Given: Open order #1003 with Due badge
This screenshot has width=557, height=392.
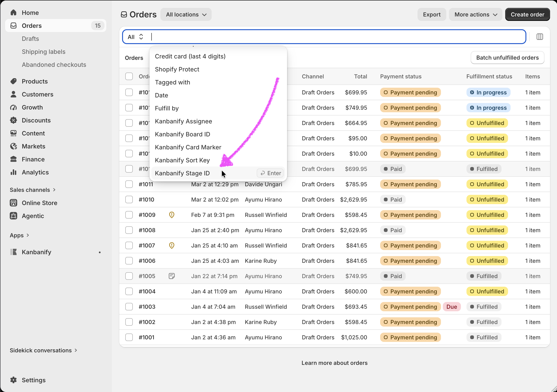Looking at the screenshot, I should pyautogui.click(x=147, y=307).
